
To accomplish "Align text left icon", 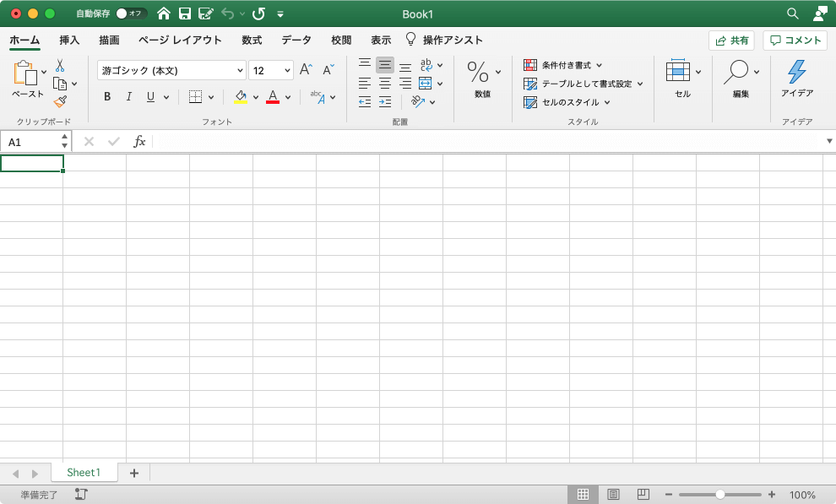I will [x=365, y=83].
